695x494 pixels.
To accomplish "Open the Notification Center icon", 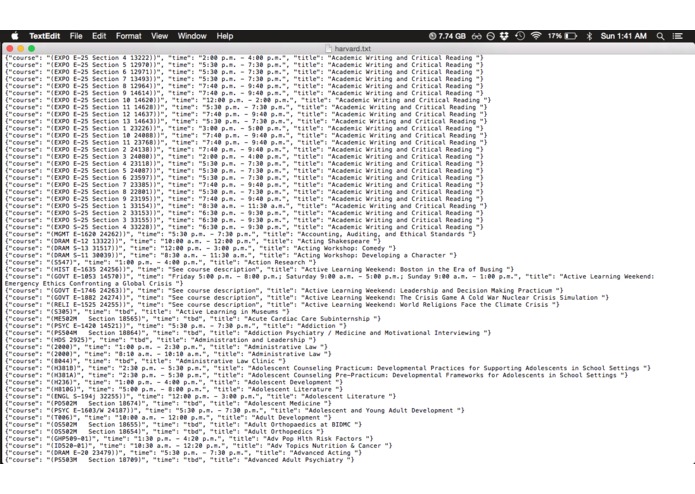I will point(677,36).
